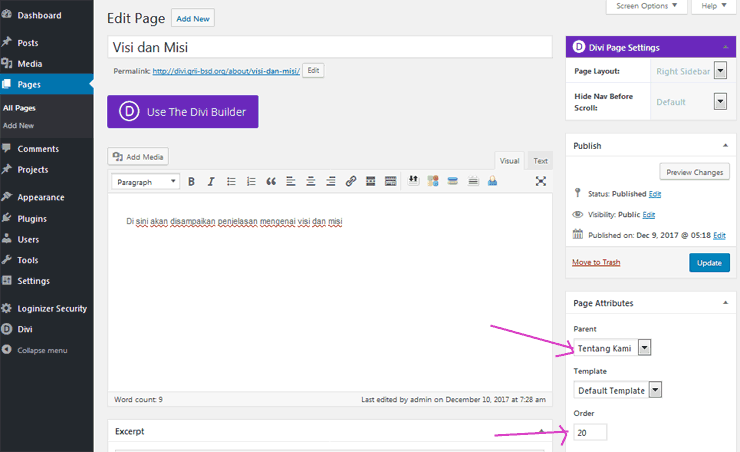Align text left

[291, 182]
